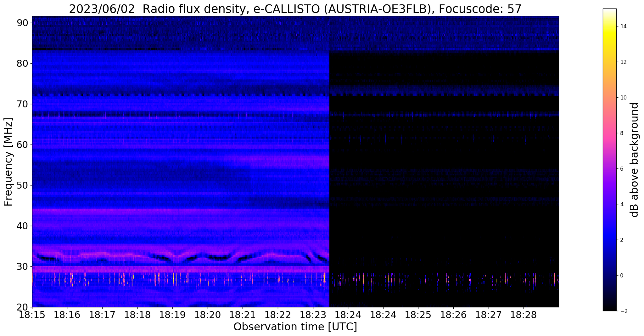Click the 18:17 time tick label

coord(102,315)
